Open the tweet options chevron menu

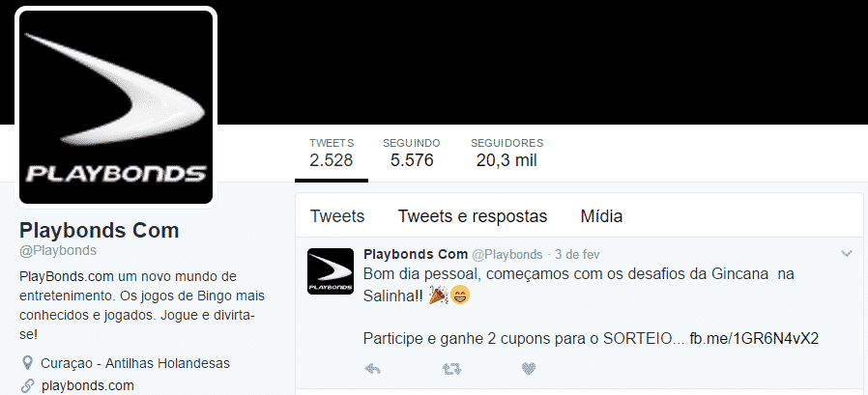(x=847, y=254)
